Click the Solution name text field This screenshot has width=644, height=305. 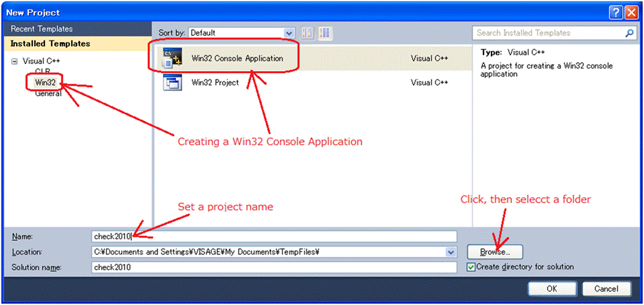point(273,267)
